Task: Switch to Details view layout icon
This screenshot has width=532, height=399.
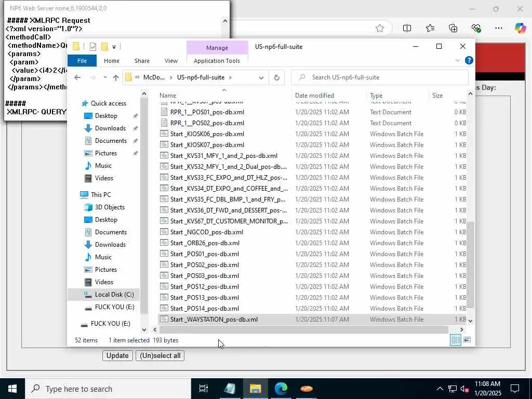Action: pos(455,340)
